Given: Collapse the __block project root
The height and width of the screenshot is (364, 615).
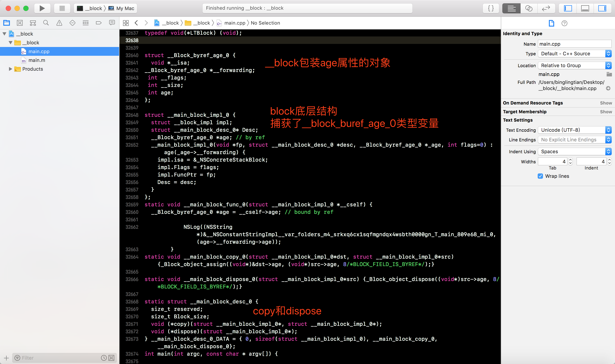Looking at the screenshot, I should click(4, 34).
